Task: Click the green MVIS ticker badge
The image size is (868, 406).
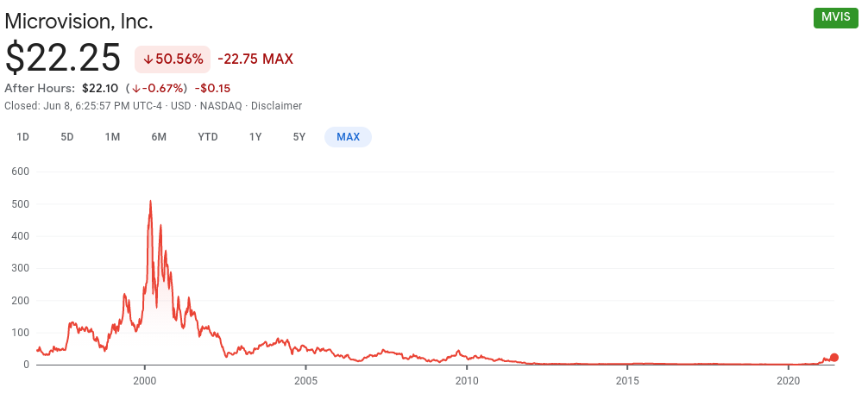Action: [x=837, y=17]
